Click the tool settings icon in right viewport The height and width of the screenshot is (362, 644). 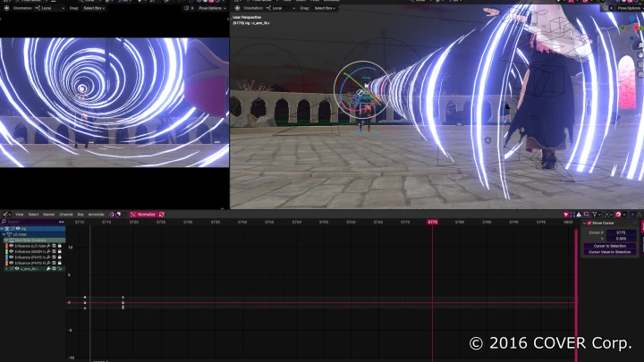(237, 8)
